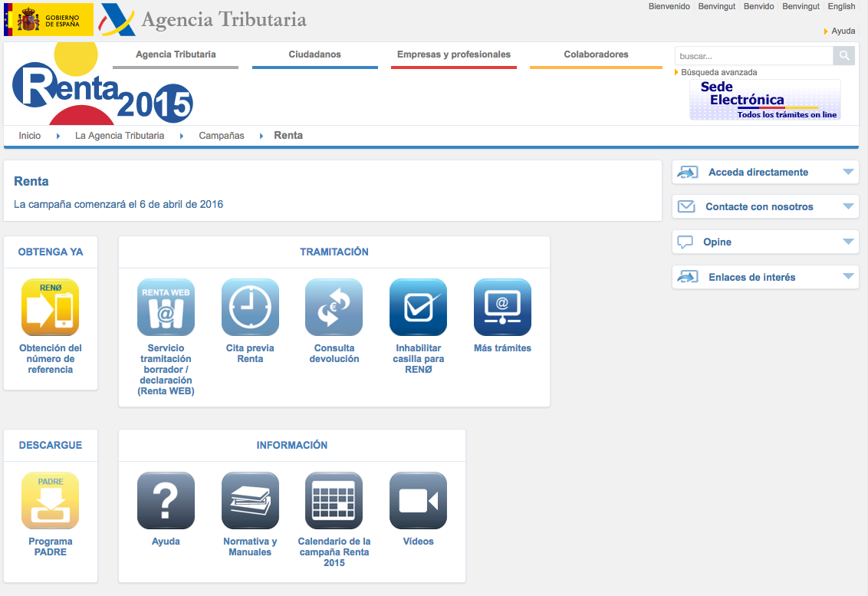Screen dimensions: 868x596
Task: Open the Ayuda link at top right
Action: point(843,31)
